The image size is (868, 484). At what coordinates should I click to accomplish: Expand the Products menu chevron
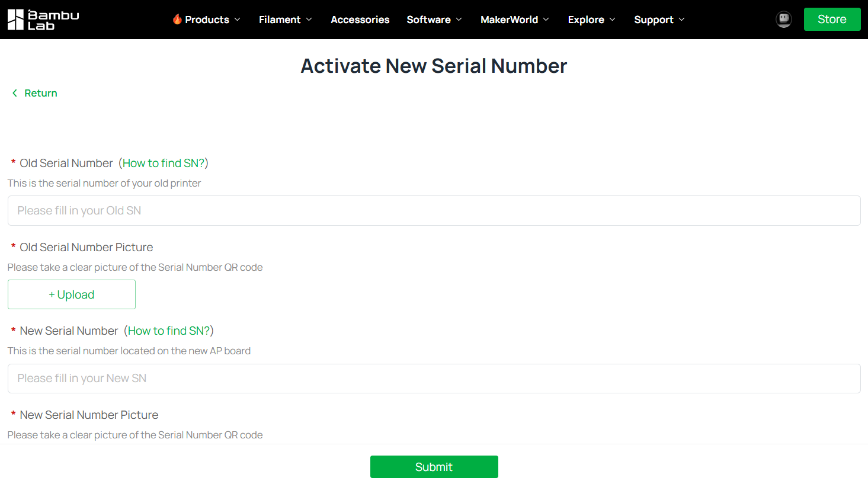(x=238, y=20)
